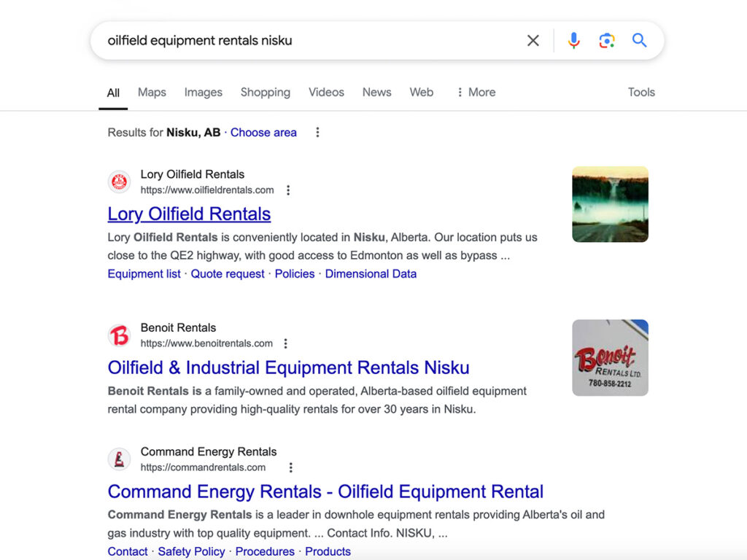Click the Lory Oilfield Rentals favicon

point(119,182)
